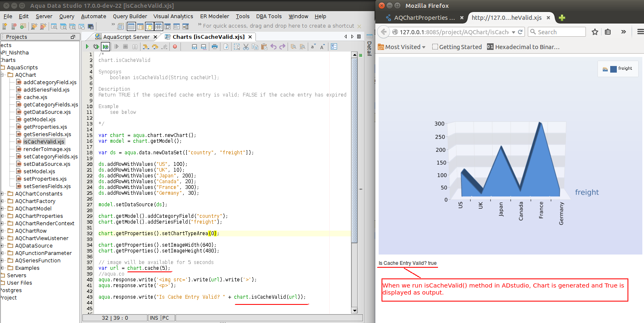The height and width of the screenshot is (323, 644).
Task: Run the script with the green play icon
Action: tap(87, 47)
